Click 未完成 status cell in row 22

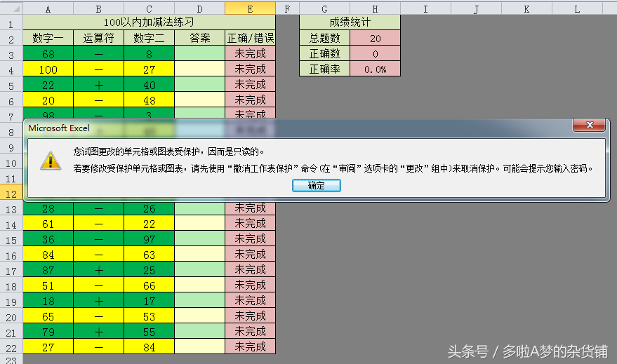(250, 346)
